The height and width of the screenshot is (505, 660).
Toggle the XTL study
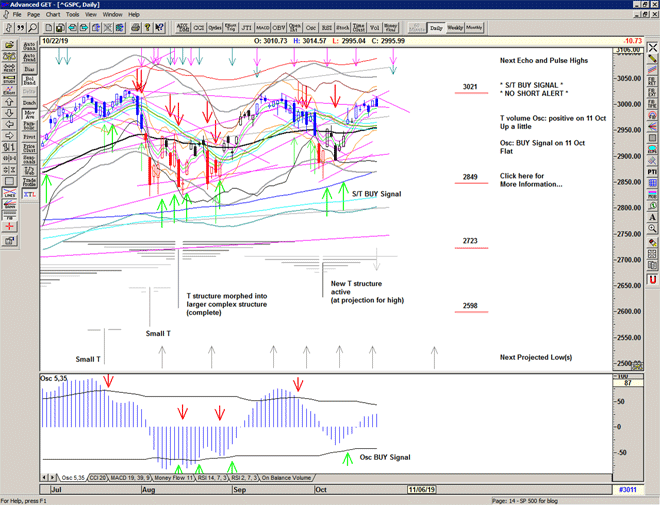click(x=29, y=194)
